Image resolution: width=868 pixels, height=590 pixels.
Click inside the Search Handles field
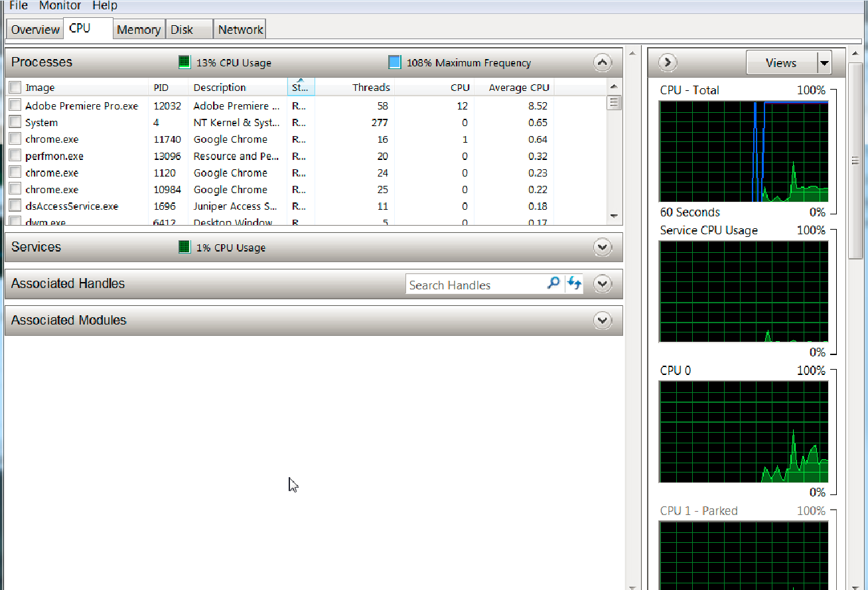tap(475, 284)
